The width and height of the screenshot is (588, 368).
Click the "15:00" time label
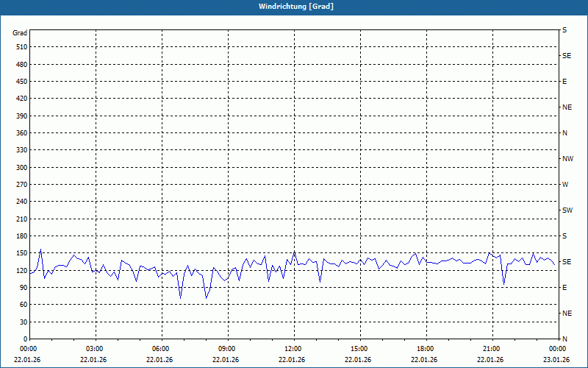click(x=359, y=349)
